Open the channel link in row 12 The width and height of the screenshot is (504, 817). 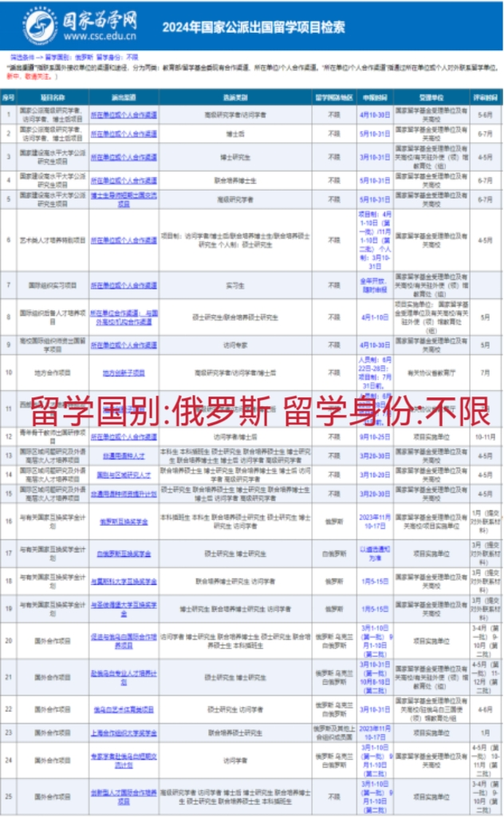124,437
